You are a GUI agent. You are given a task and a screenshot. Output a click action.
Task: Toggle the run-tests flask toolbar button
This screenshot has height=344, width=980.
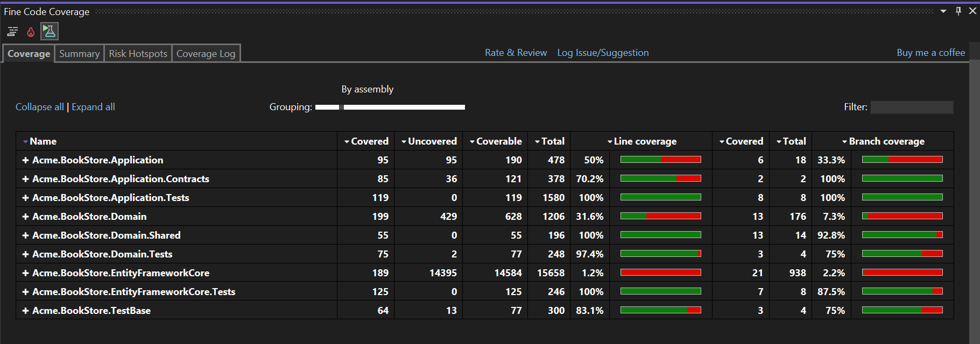pos(50,32)
